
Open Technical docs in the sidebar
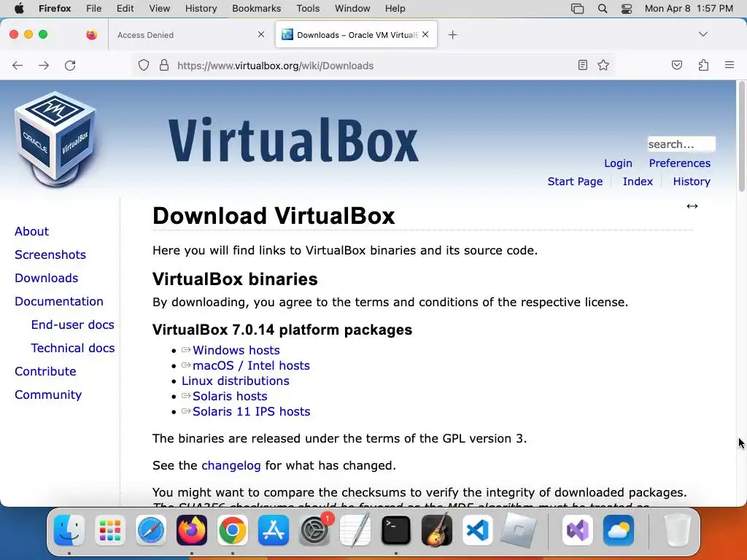(x=72, y=348)
